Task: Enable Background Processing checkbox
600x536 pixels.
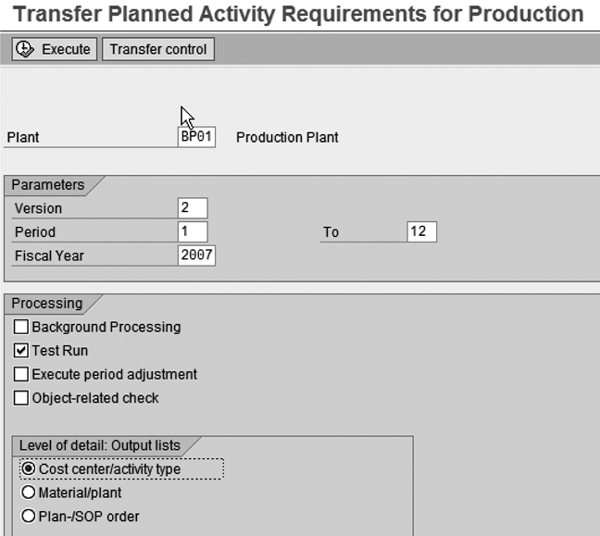Action: click(21, 327)
